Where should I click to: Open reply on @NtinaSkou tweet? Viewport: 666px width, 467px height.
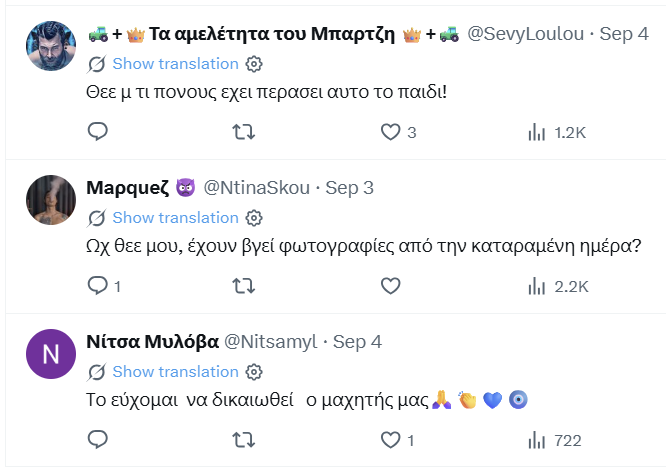[104, 286]
